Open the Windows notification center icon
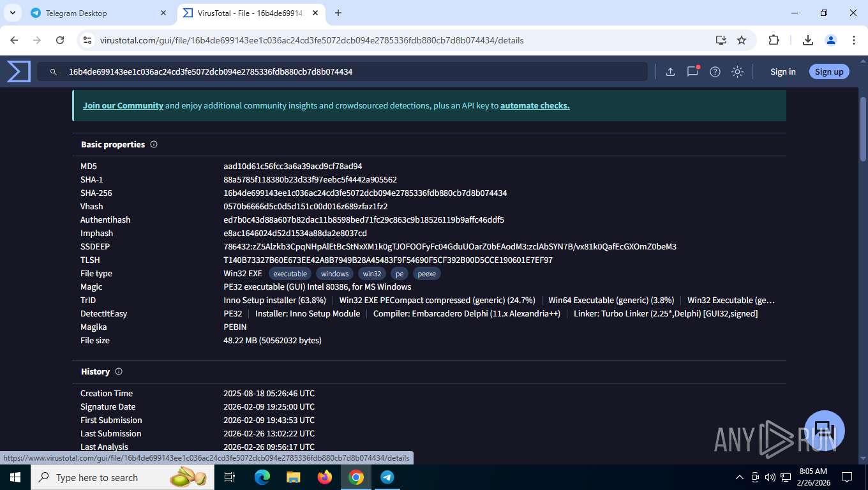 tap(847, 477)
